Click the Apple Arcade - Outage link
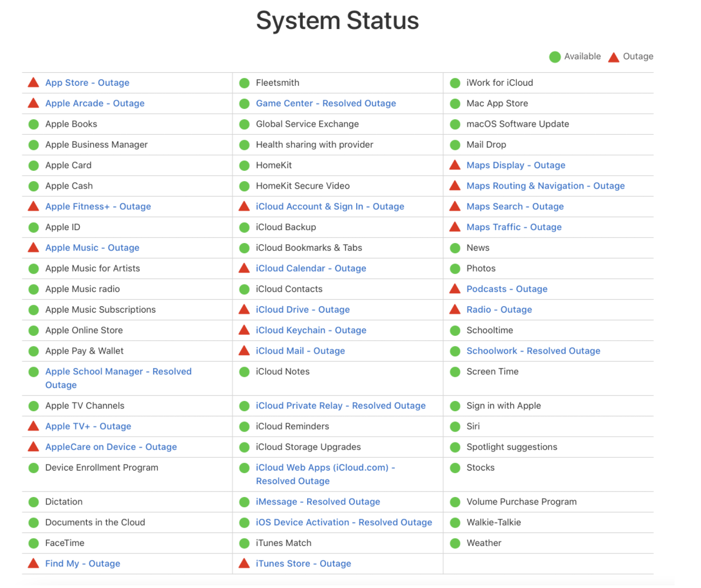Viewport: 701px width, 588px height. [95, 103]
